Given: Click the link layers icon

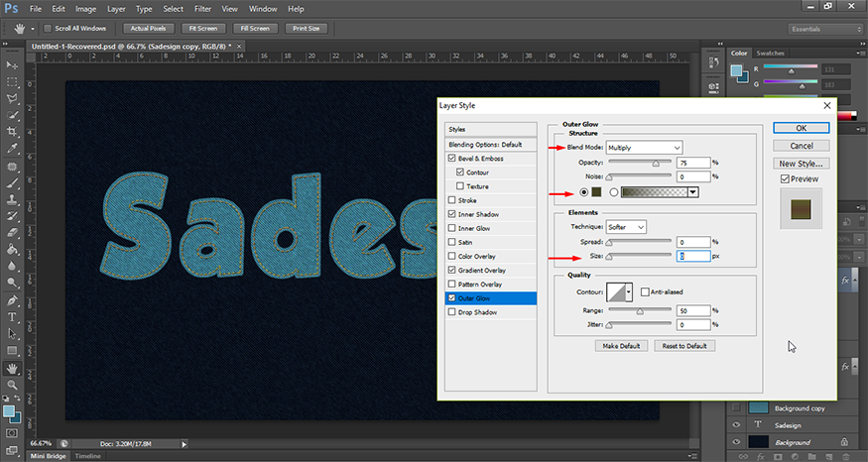Looking at the screenshot, I should coord(743,457).
